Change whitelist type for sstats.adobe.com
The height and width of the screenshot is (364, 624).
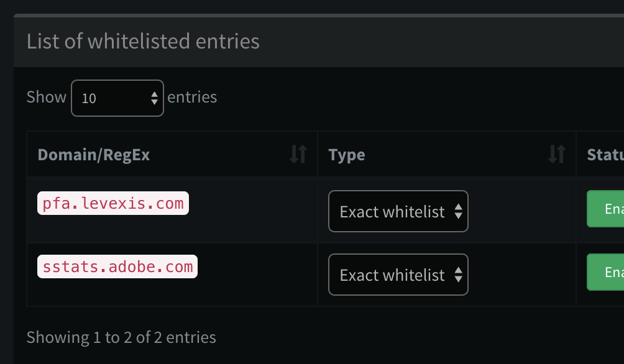point(398,274)
